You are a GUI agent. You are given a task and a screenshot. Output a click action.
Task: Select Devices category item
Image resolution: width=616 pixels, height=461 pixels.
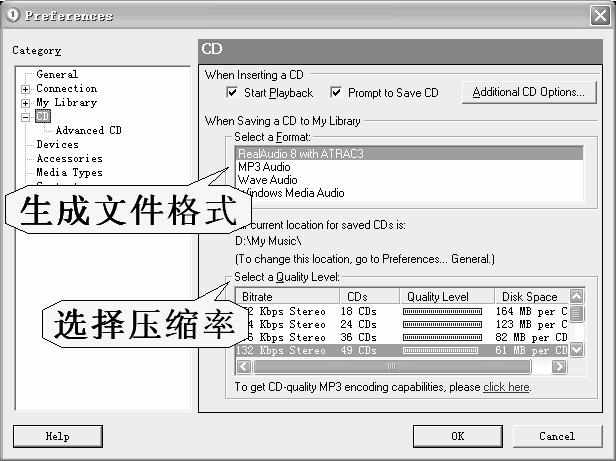point(58,145)
